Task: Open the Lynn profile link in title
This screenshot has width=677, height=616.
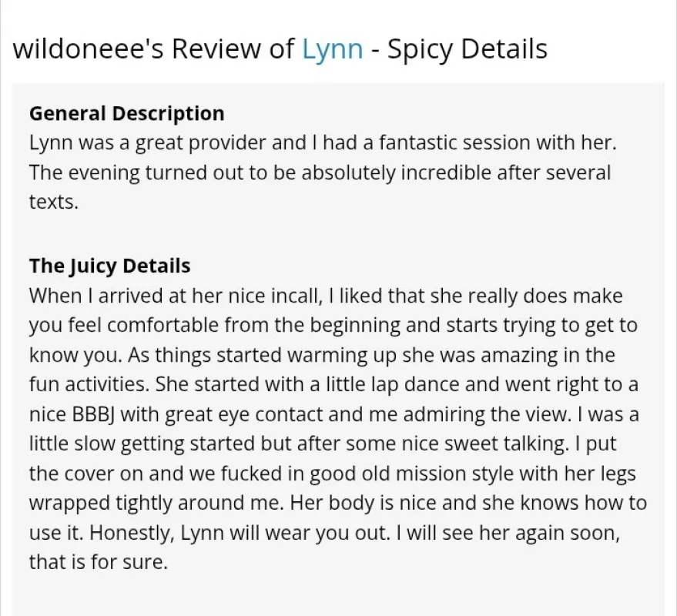Action: pyautogui.click(x=332, y=49)
